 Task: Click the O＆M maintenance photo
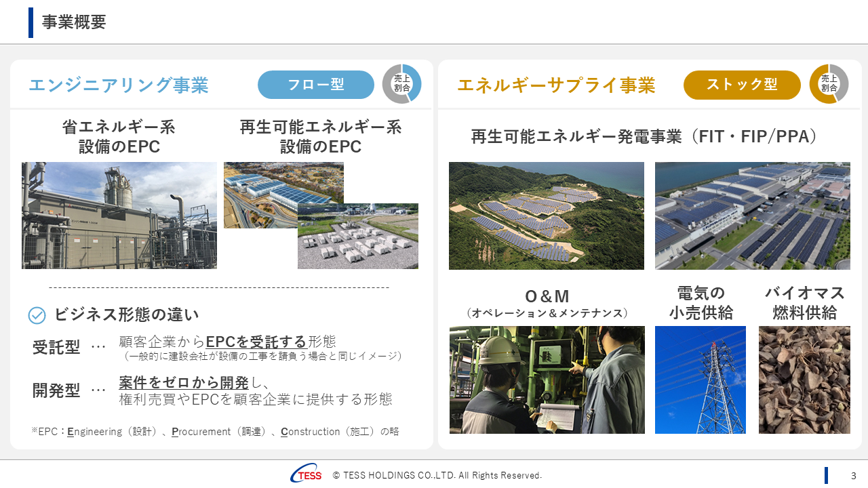tap(547, 380)
